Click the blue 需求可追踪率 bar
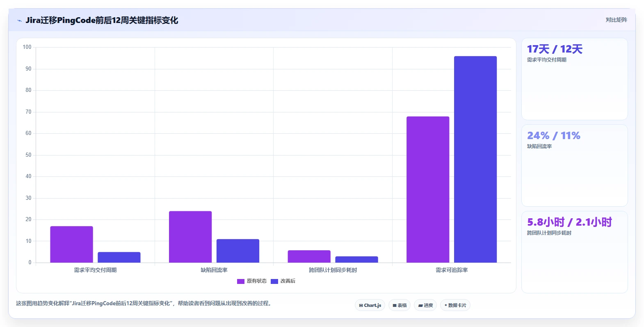 [475, 159]
